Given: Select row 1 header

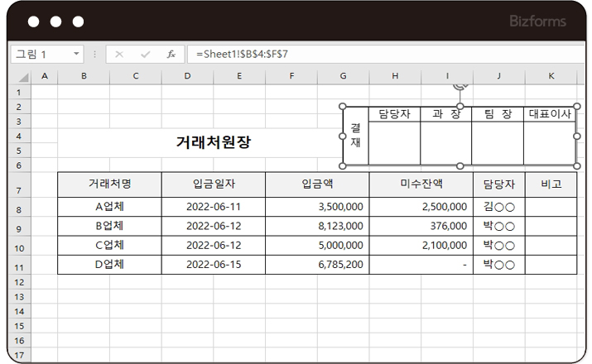Looking at the screenshot, I should point(19,93).
